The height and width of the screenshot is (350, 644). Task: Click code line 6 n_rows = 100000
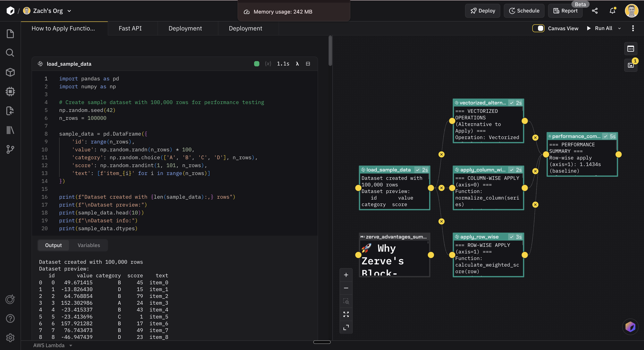[x=83, y=118]
